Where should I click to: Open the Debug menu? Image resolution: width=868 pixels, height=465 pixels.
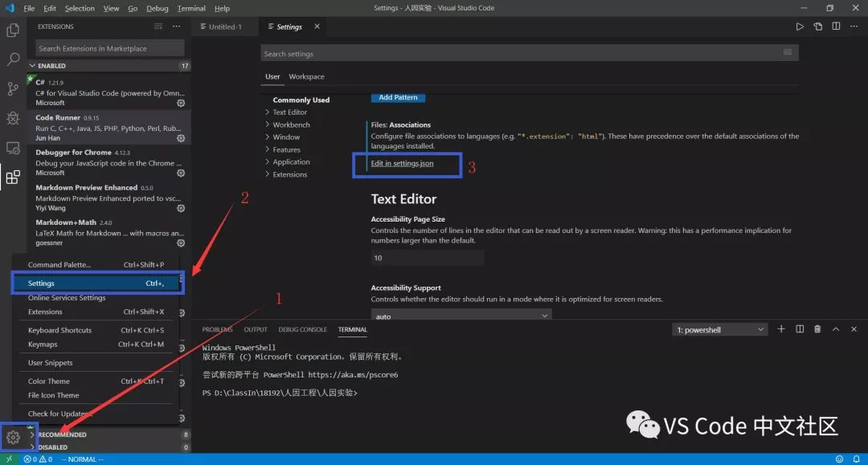158,8
